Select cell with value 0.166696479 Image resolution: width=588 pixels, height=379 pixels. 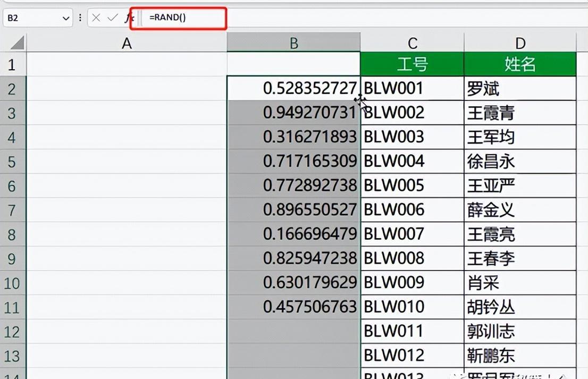click(x=293, y=234)
